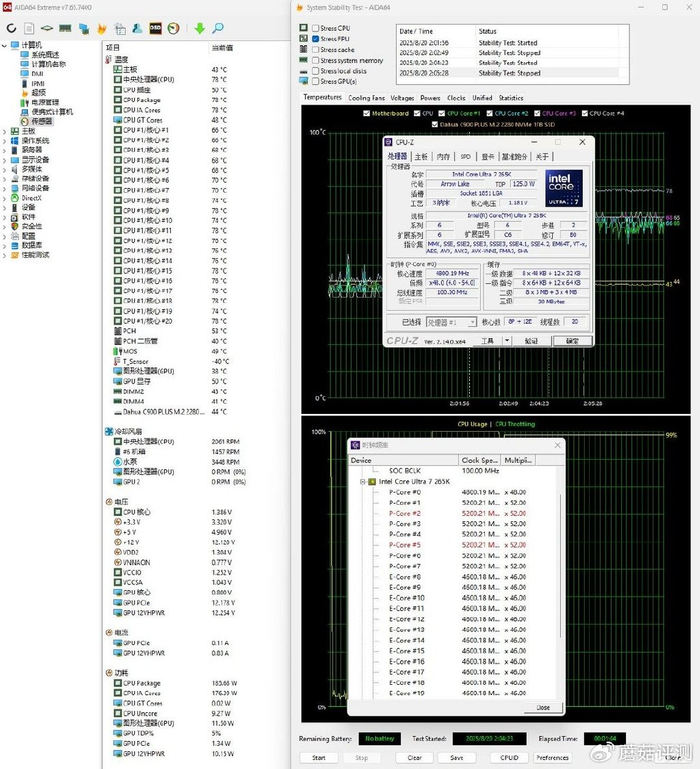Open the 内存 tab in CPU-Z
700x769 pixels.
point(443,156)
